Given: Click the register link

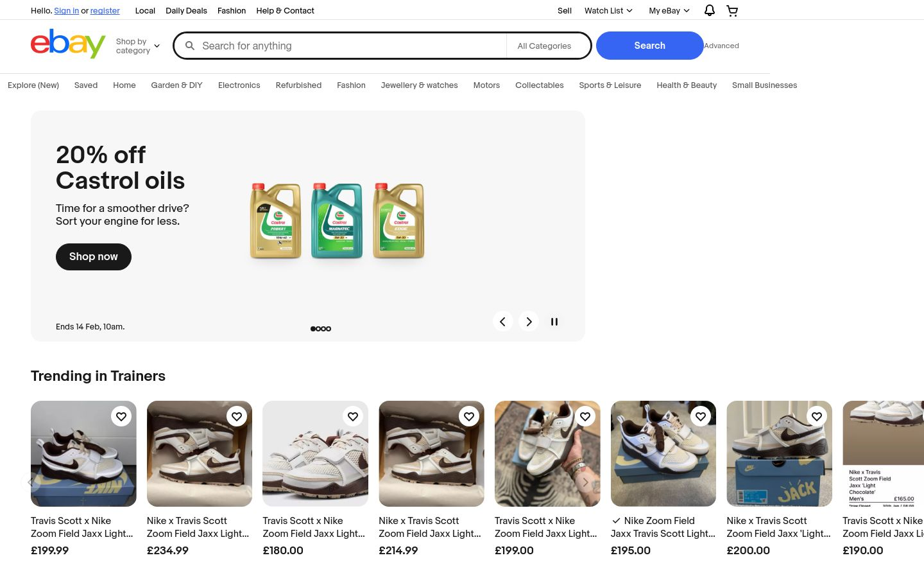Looking at the screenshot, I should 105,11.
